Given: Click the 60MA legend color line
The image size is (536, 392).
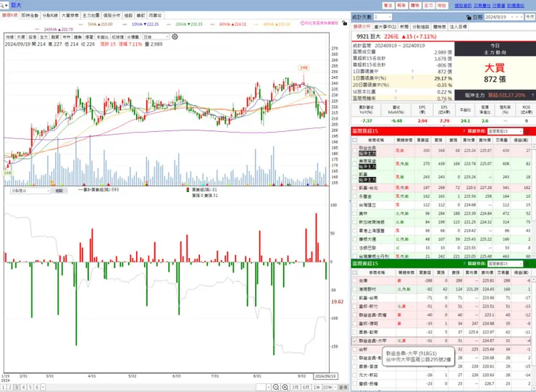Looking at the screenshot, I should [213, 25].
